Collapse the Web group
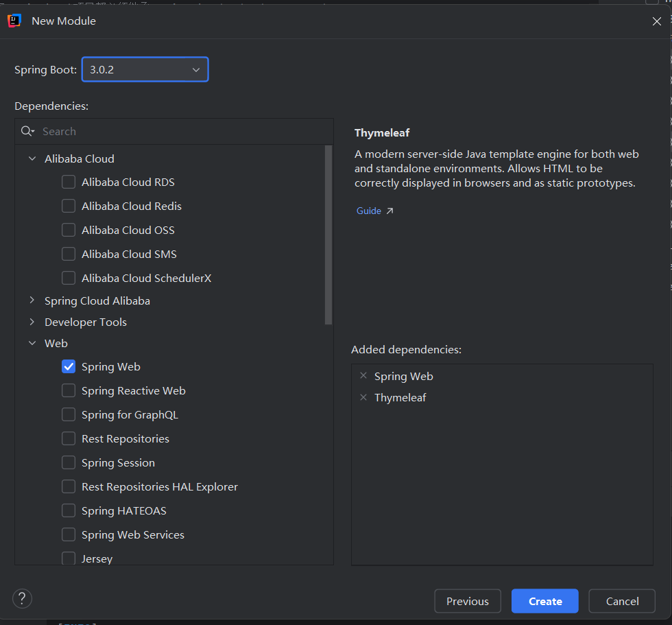The height and width of the screenshot is (625, 672). tap(32, 343)
